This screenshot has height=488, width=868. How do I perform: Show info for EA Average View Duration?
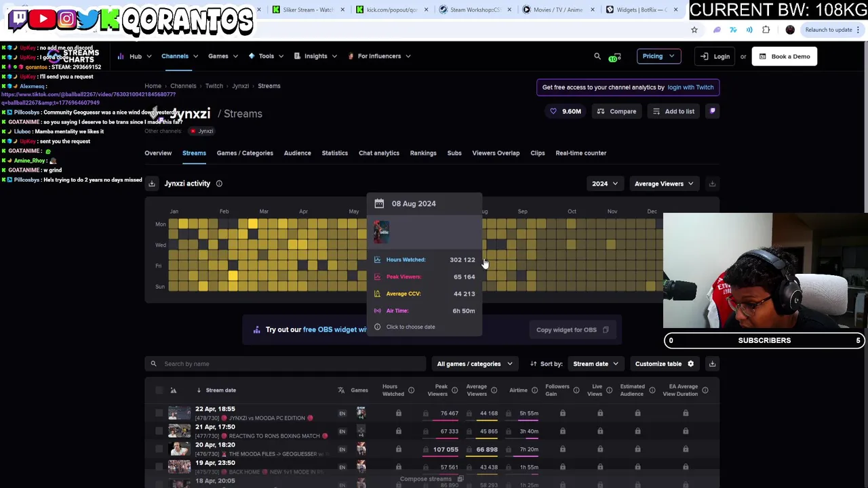[x=705, y=390]
